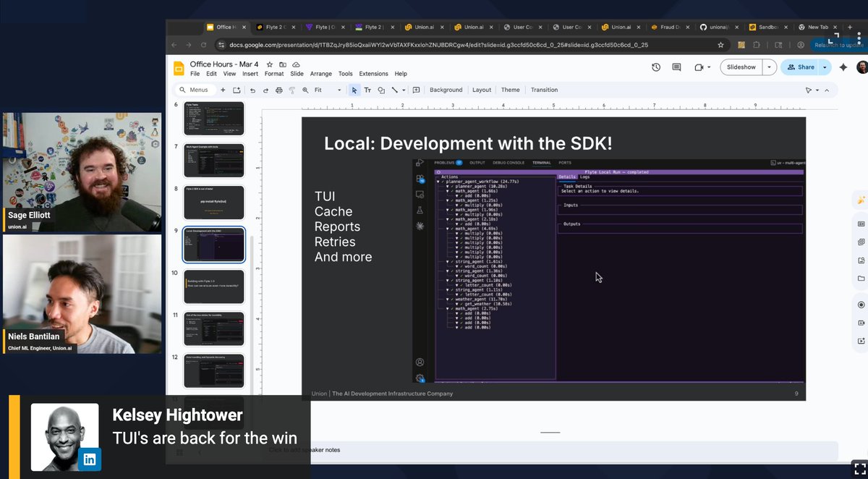Insert a shape from toolbar

(x=381, y=90)
